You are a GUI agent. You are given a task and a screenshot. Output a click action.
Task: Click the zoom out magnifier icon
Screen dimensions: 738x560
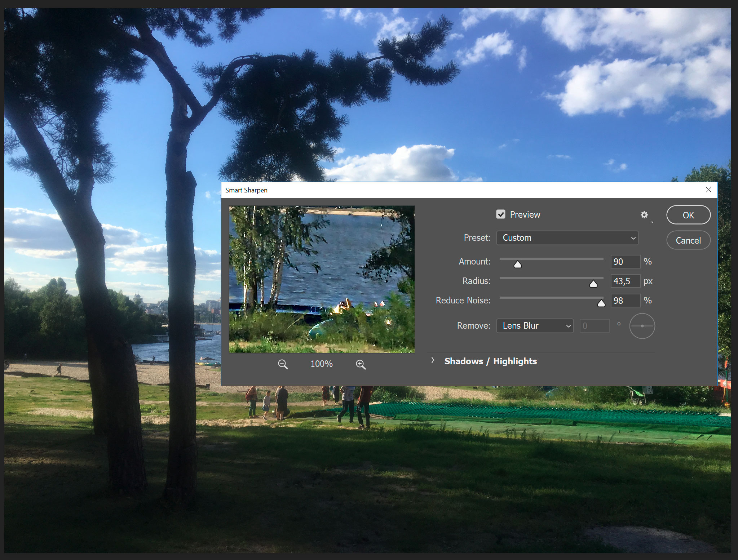[x=283, y=364]
